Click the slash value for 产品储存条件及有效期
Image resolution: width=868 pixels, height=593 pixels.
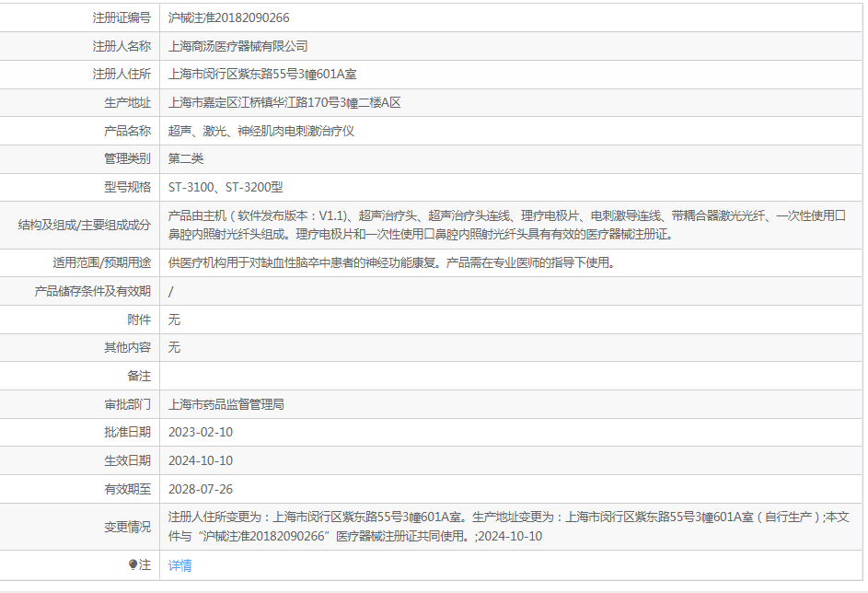171,291
